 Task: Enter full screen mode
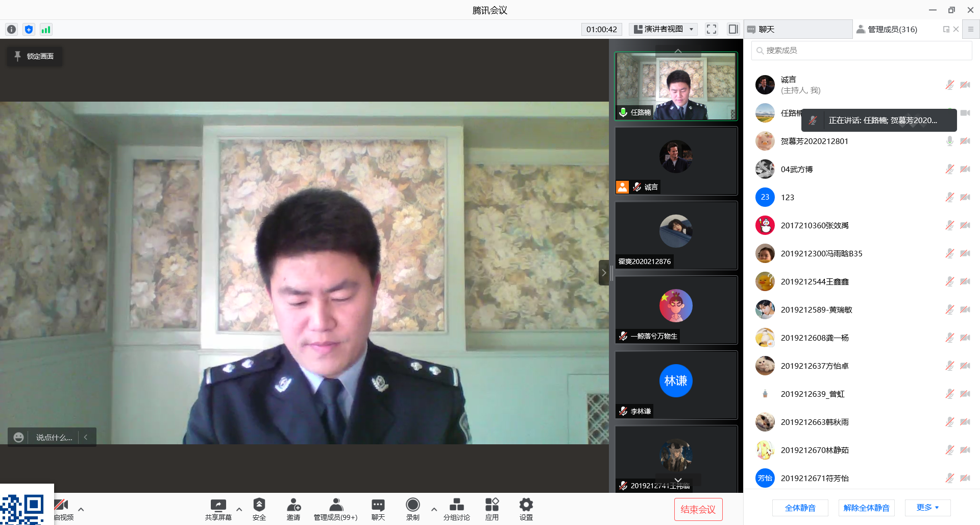pos(712,29)
